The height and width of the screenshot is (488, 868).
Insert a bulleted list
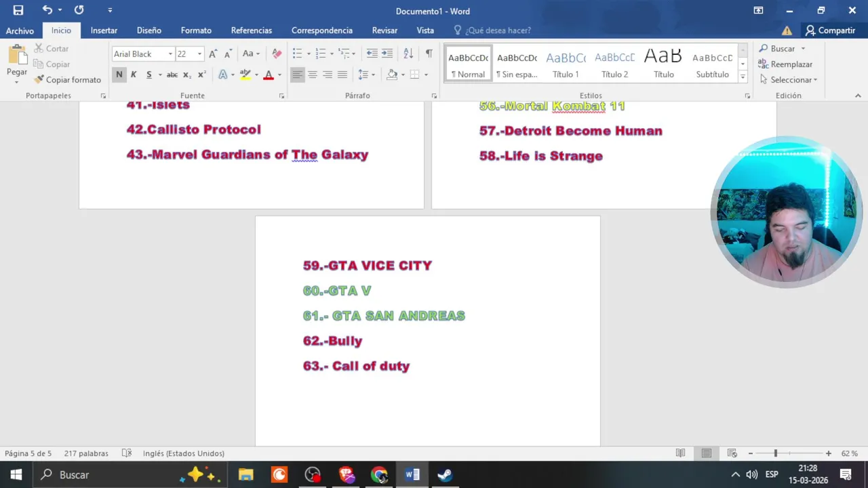[x=297, y=54]
